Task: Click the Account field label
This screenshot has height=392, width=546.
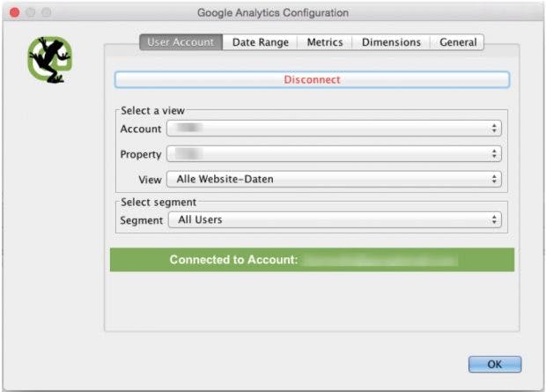Action: tap(141, 129)
